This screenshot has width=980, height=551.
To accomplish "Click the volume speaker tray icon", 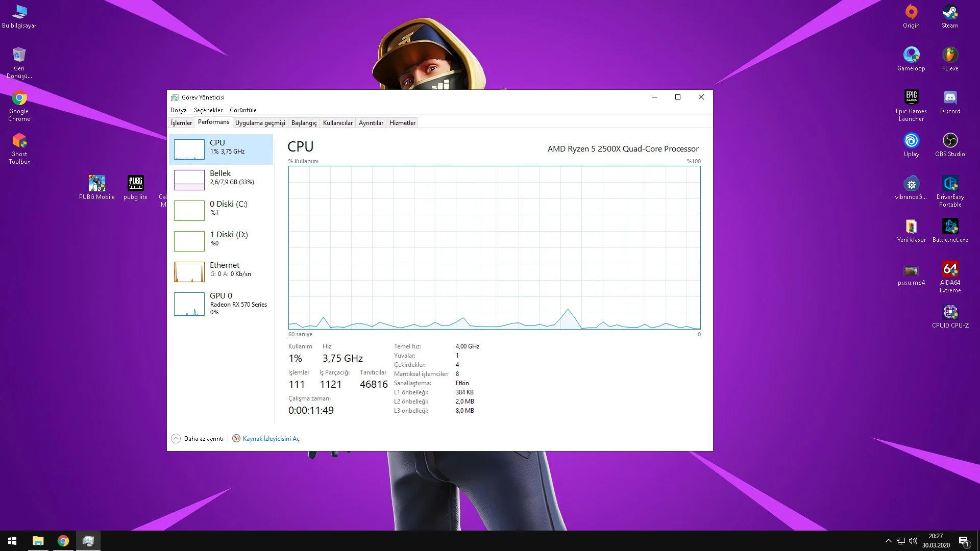I will pyautogui.click(x=913, y=541).
